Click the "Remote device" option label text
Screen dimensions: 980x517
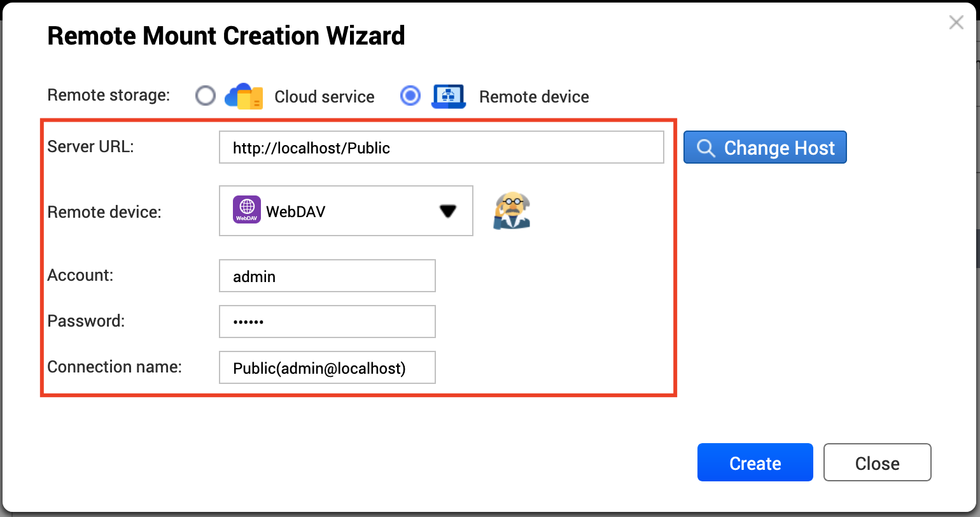(534, 97)
